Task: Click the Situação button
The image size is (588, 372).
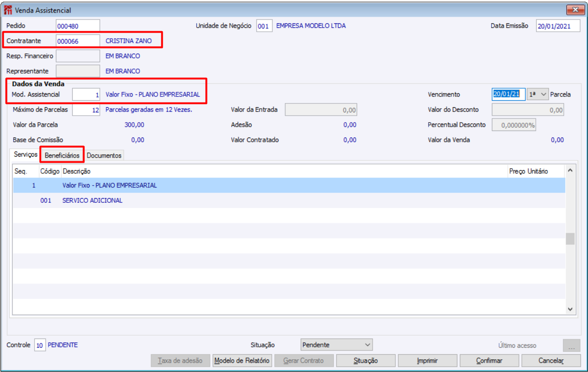Action: tap(366, 360)
